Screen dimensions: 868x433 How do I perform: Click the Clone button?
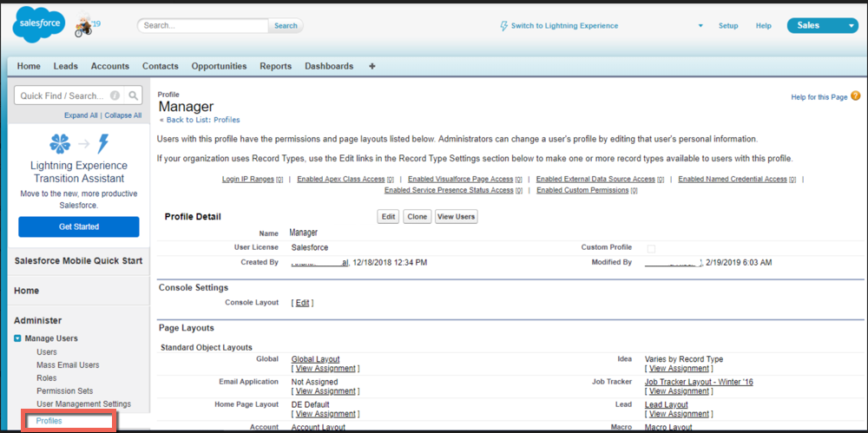pos(417,217)
